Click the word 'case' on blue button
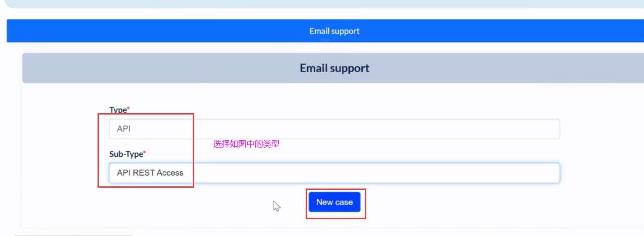The height and width of the screenshot is (236, 644). coord(344,202)
